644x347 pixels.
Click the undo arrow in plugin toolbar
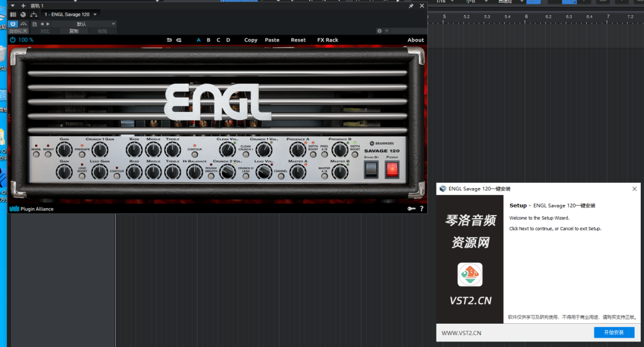[169, 40]
